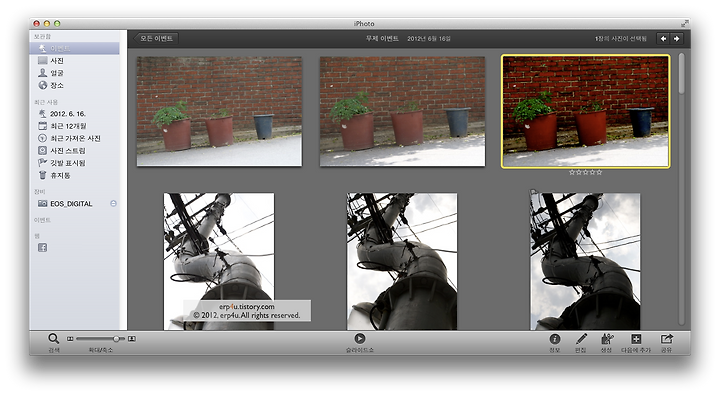Open the Create (생성) menu
The height and width of the screenshot is (396, 720).
point(607,339)
